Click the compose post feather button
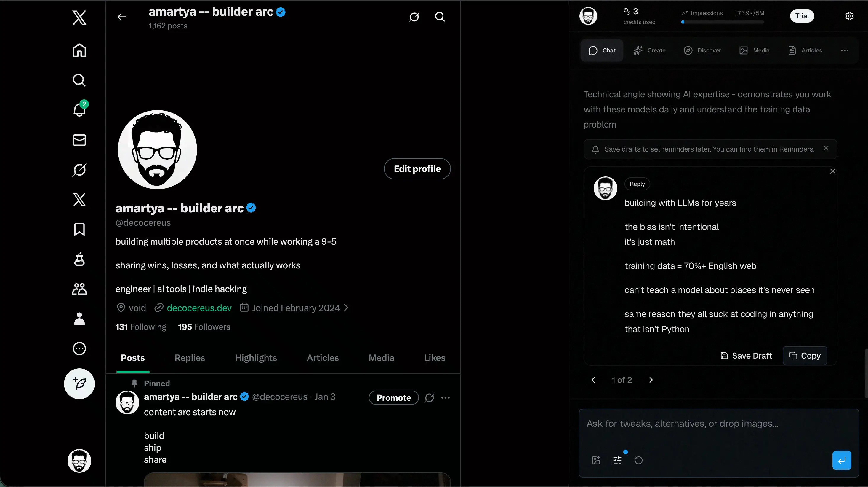This screenshot has width=868, height=487. 79,384
